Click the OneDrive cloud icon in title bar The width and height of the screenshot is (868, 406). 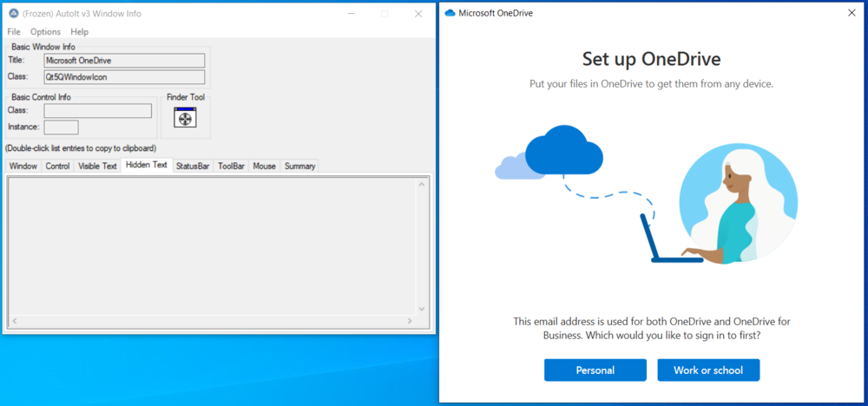click(450, 13)
